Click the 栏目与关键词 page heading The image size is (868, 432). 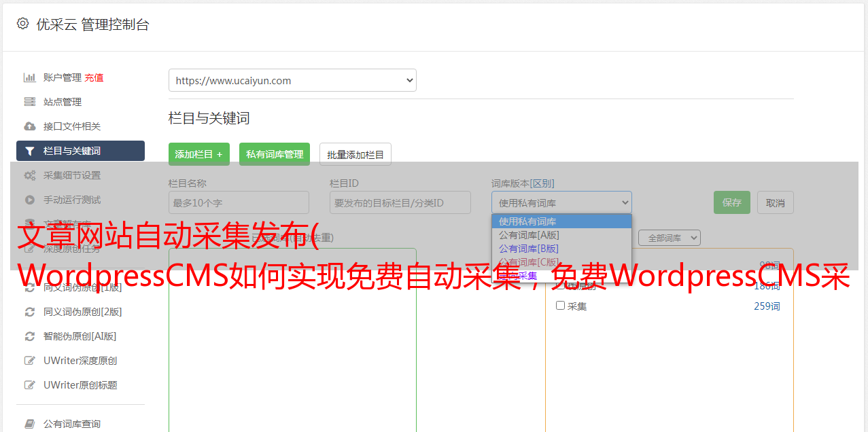point(209,118)
